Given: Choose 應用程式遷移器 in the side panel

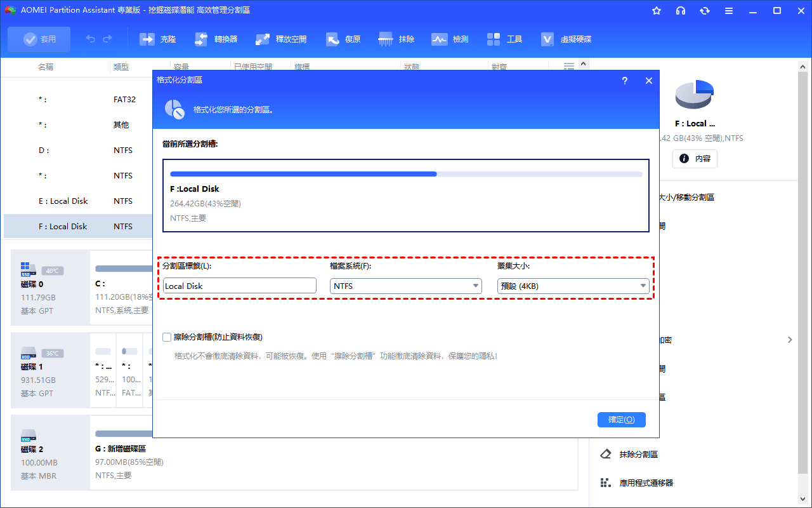Looking at the screenshot, I should 646,483.
